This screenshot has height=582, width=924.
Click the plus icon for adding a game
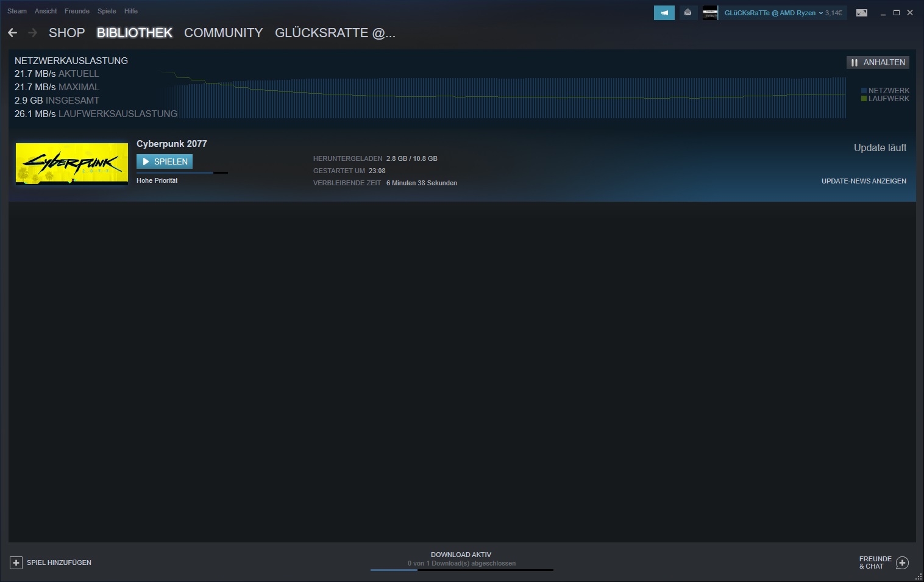pyautogui.click(x=16, y=562)
